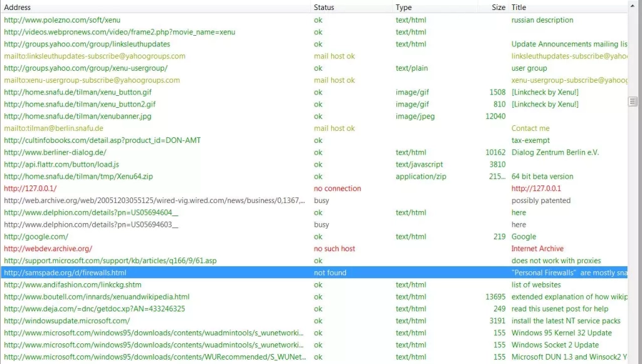Select the xenubanner.jpg address row
Image resolution: width=642 pixels, height=364 pixels.
click(314, 116)
